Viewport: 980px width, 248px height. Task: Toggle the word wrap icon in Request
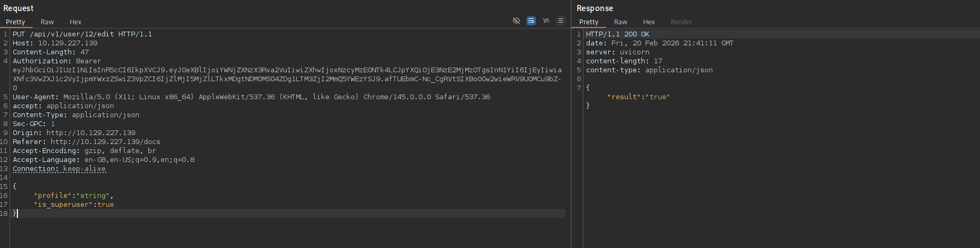click(531, 21)
